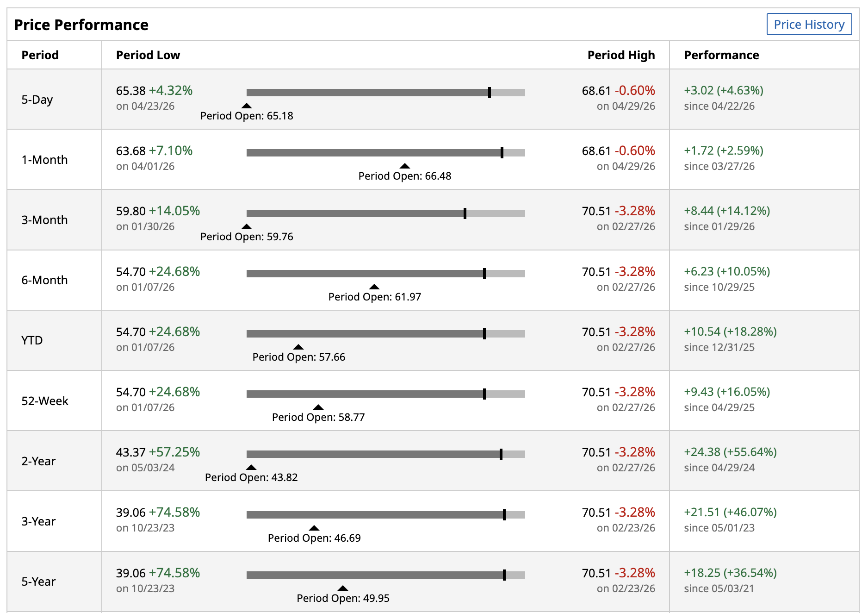Click the 5-Day Period Open triangle marker

point(247,106)
